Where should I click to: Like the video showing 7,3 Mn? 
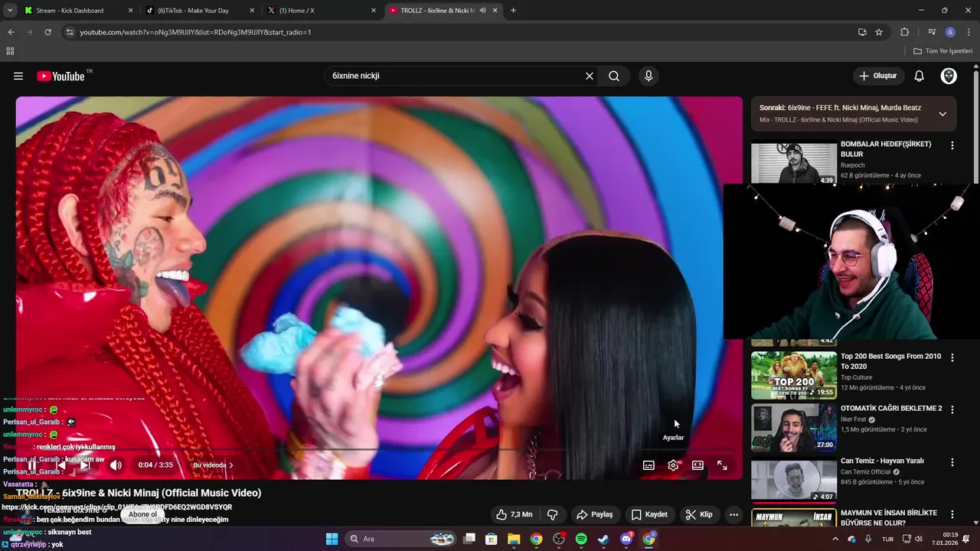pyautogui.click(x=514, y=514)
